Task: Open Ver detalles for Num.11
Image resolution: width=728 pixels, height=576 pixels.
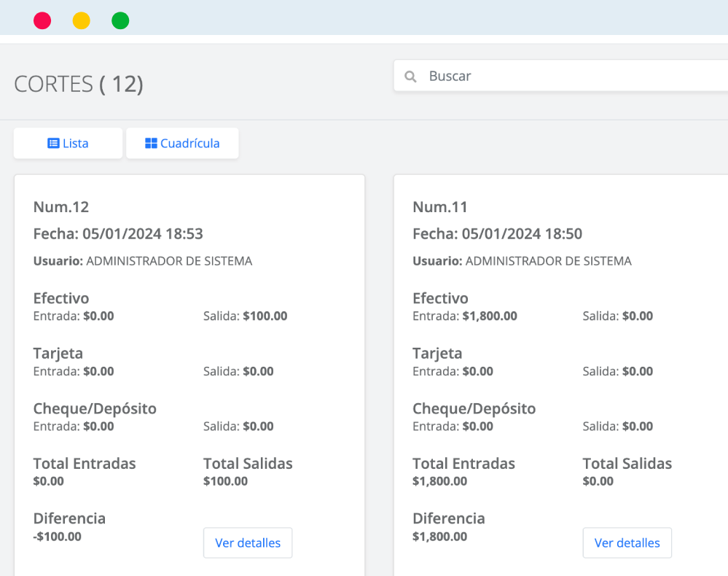Action: (x=627, y=542)
